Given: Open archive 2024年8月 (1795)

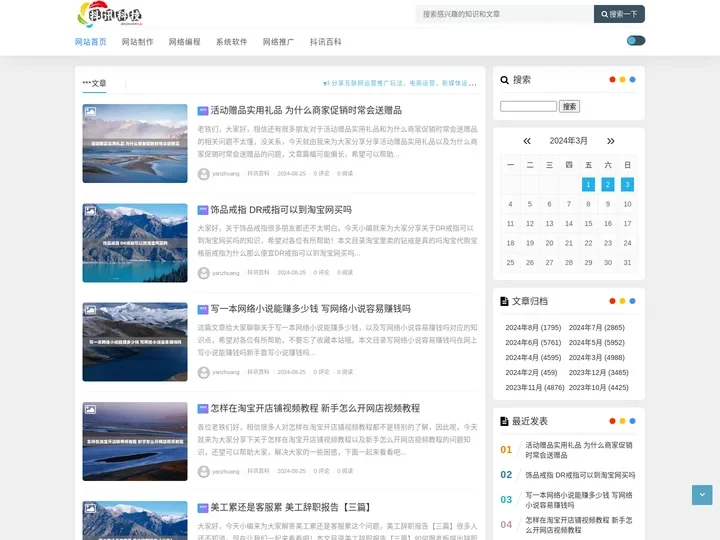Looking at the screenshot, I should coord(533,327).
